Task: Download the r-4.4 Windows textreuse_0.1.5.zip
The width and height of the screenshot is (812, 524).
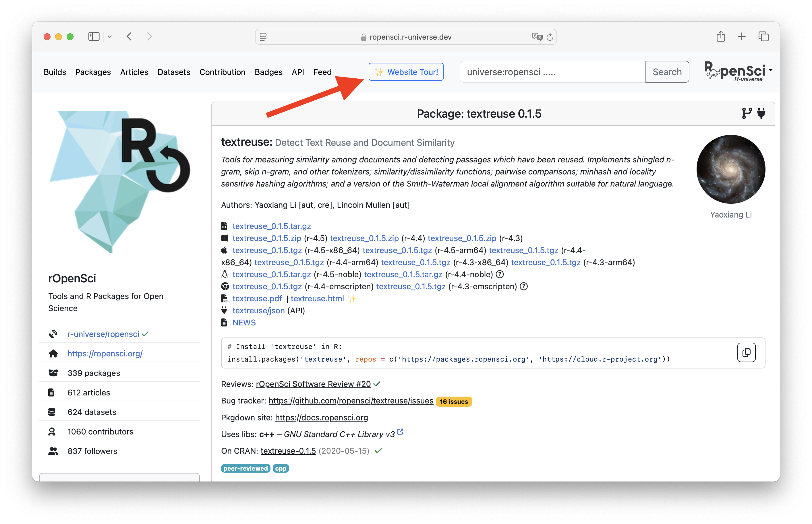Action: pos(364,238)
